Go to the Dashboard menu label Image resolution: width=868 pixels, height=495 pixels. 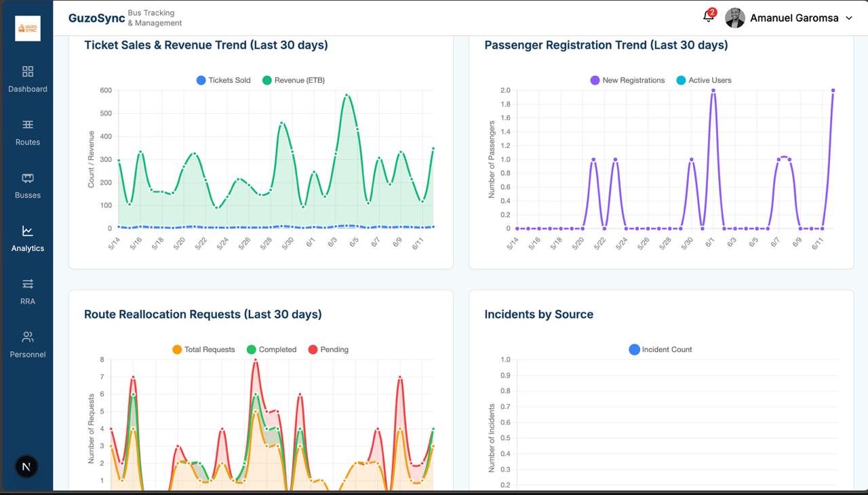point(28,89)
